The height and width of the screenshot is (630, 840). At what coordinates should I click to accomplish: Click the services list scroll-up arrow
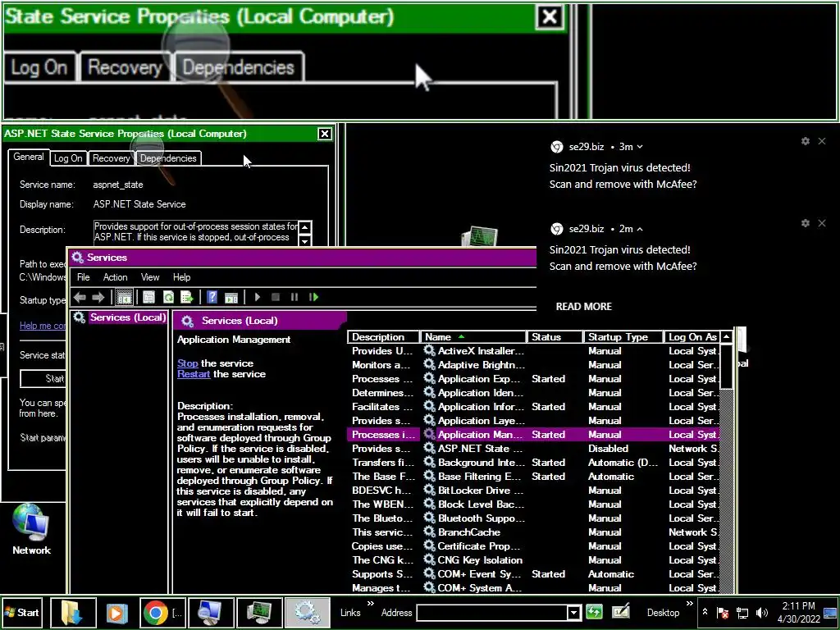coord(726,337)
